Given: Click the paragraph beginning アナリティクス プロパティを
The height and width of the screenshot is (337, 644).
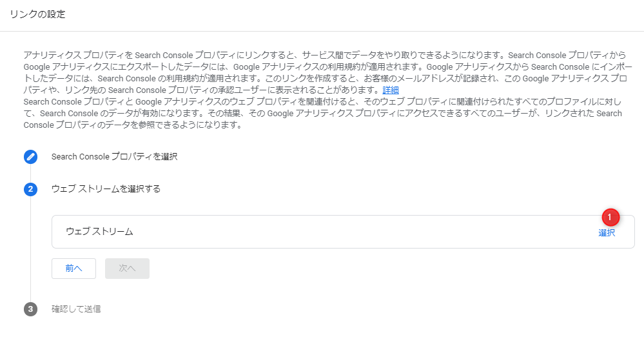Looking at the screenshot, I should coord(327,72).
